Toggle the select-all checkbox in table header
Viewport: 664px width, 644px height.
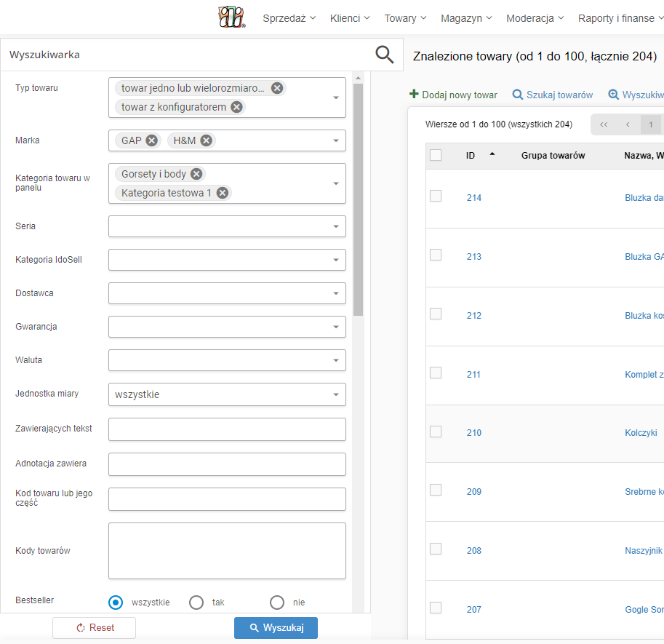pyautogui.click(x=436, y=155)
